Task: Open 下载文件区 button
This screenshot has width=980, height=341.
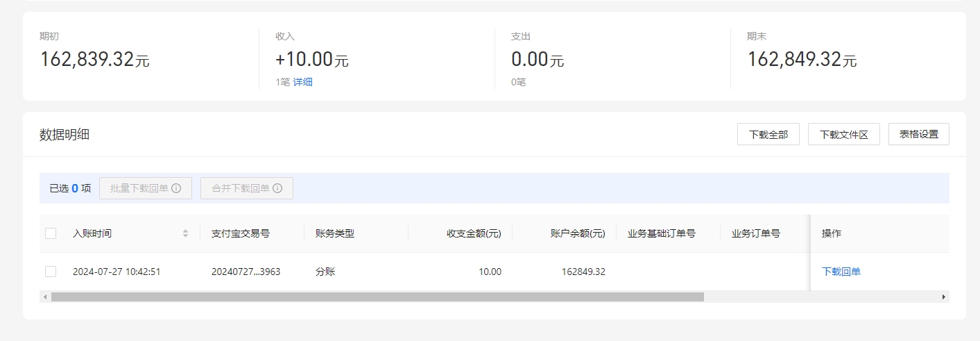Action: [844, 134]
